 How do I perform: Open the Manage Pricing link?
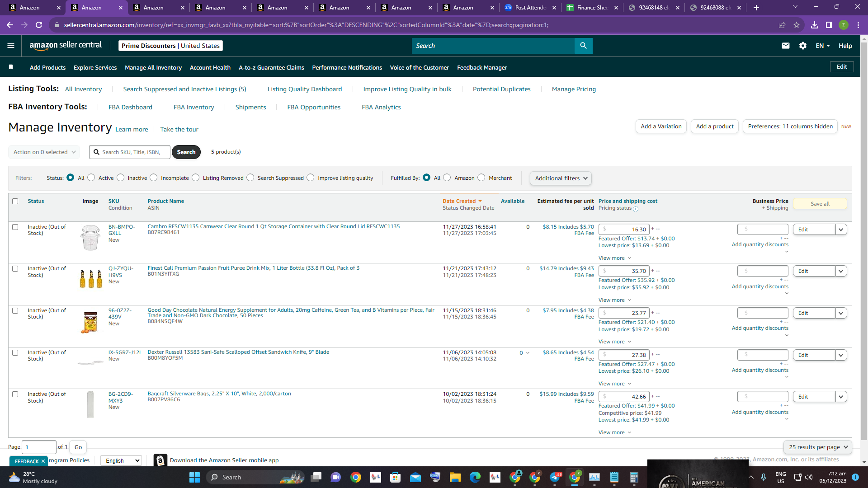(574, 89)
